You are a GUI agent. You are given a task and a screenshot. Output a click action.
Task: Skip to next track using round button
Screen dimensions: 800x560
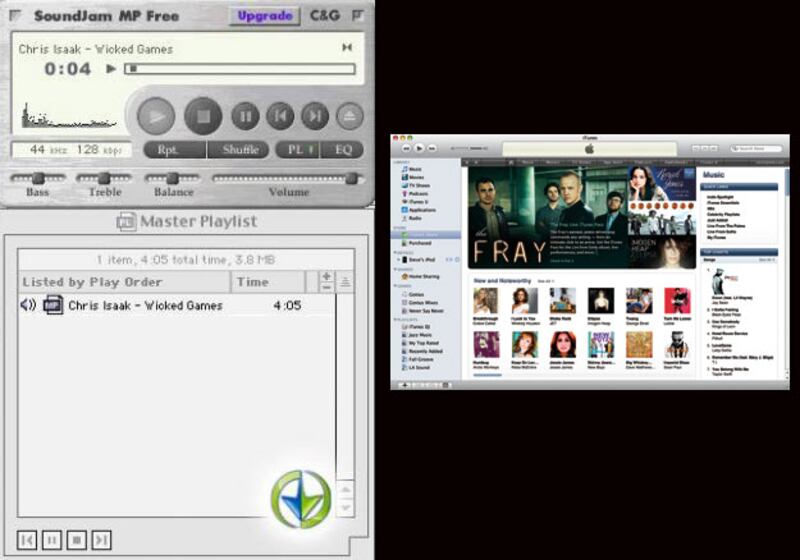[315, 116]
